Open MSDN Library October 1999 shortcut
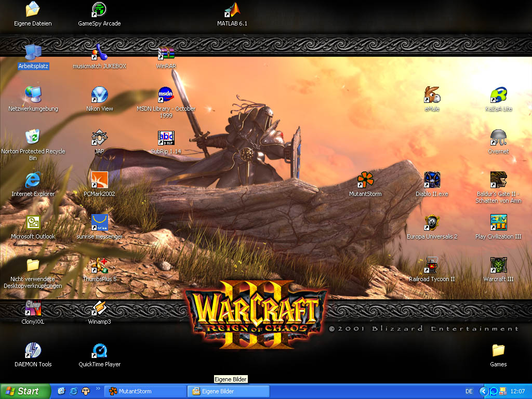The width and height of the screenshot is (532, 399). click(166, 95)
